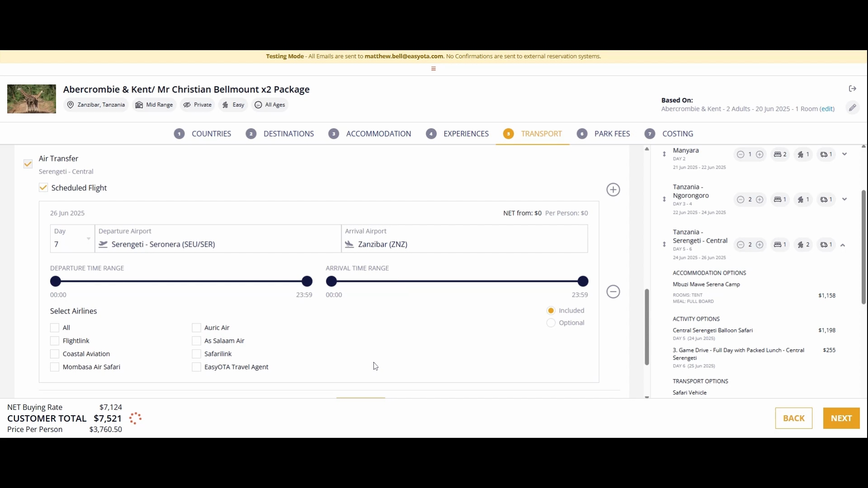Check the Safarilink checkbox
The width and height of the screenshot is (868, 488).
tap(196, 354)
